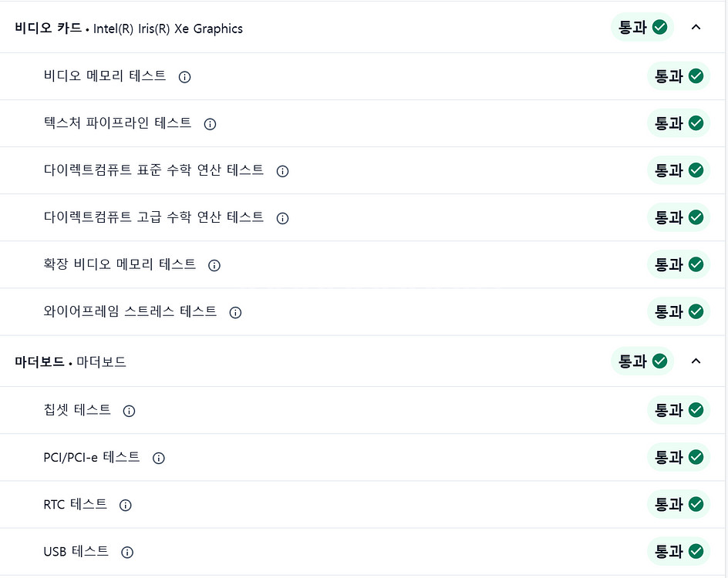This screenshot has height=578, width=728.
Task: Open info icon for 와이어프레임 스트레스 테스트
Action: pyautogui.click(x=235, y=313)
